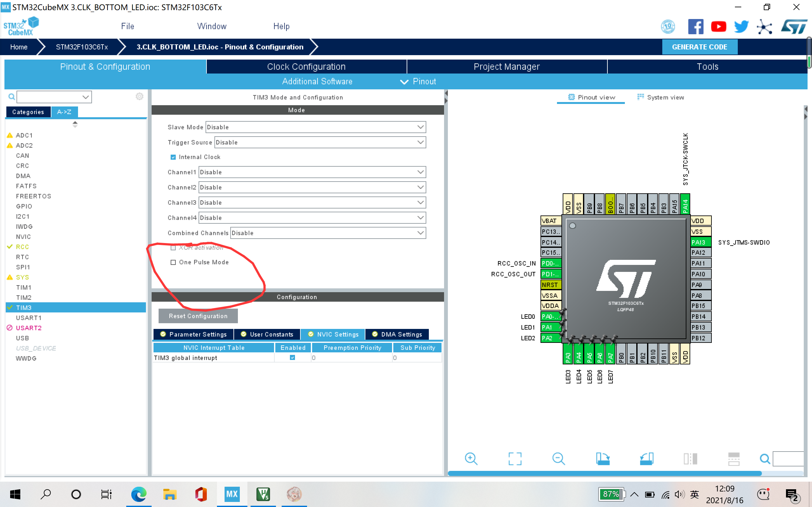
Task: Switch to the Clock Configuration tab
Action: [x=306, y=67]
